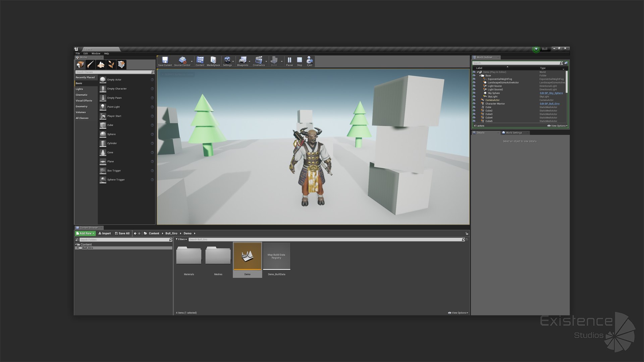This screenshot has height=362, width=644.
Task: Open the World Outliner View Options dropdown
Action: [557, 126]
